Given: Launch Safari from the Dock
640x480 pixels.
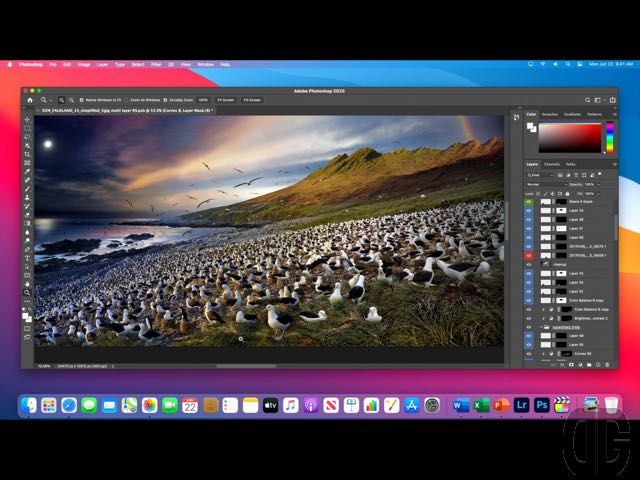Looking at the screenshot, I should point(69,405).
